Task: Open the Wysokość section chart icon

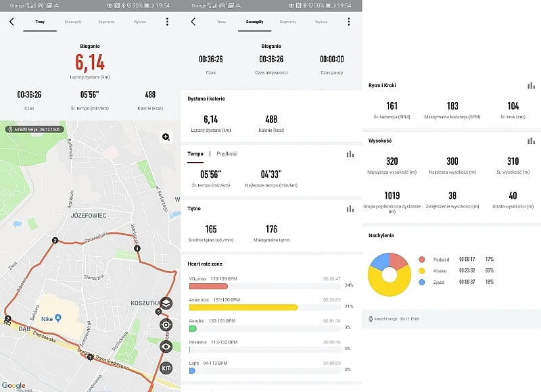Action: coord(531,141)
